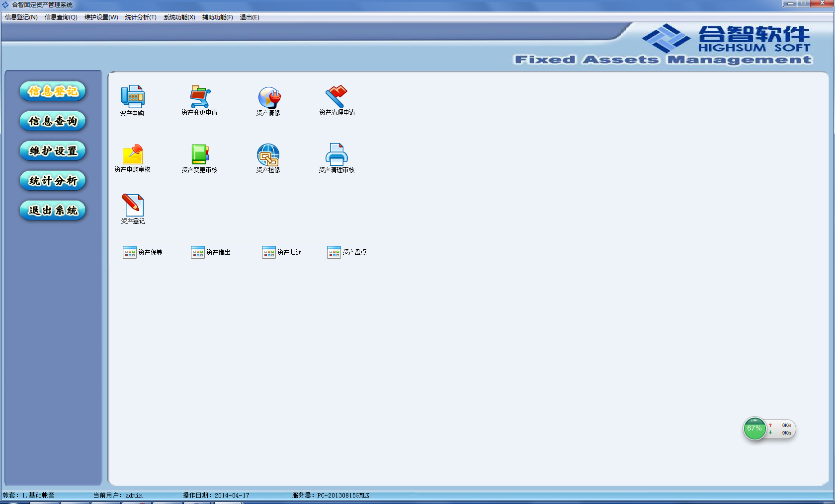
Task: Open the 退出(E) menu
Action: point(250,17)
